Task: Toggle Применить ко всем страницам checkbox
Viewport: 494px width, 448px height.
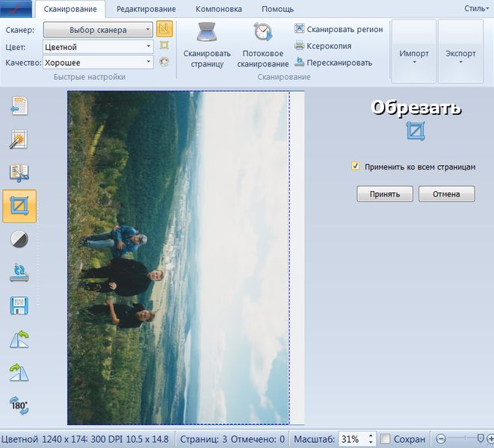Action: (356, 167)
